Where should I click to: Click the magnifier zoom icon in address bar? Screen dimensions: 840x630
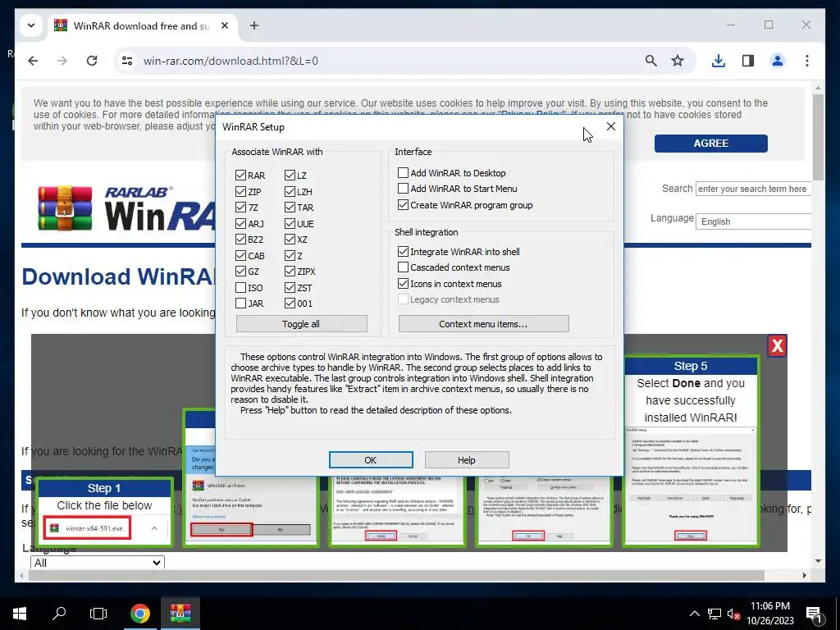pos(651,61)
